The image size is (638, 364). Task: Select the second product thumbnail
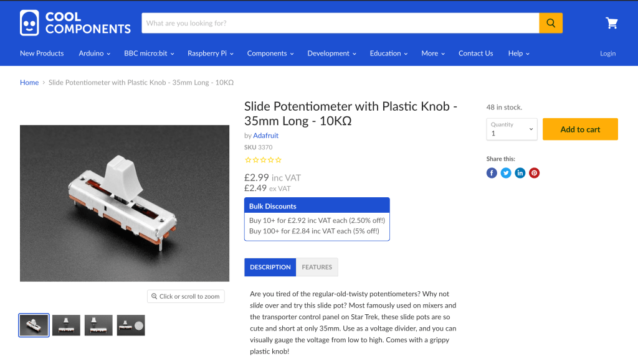tap(66, 325)
